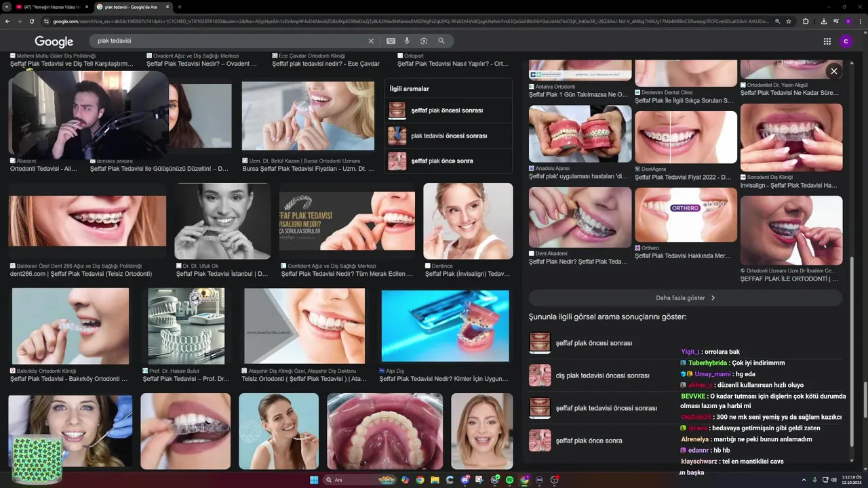This screenshot has height=488, width=868.
Task: Open the Alpi Diş blue background image
Action: tap(445, 326)
